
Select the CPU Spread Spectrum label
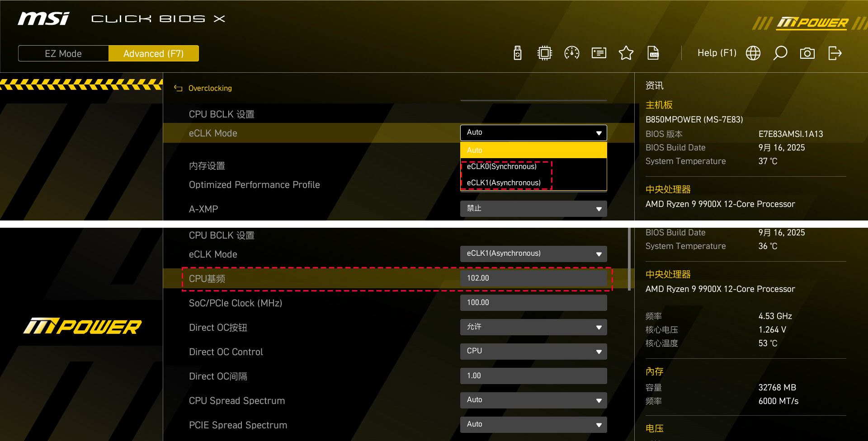[x=237, y=401]
